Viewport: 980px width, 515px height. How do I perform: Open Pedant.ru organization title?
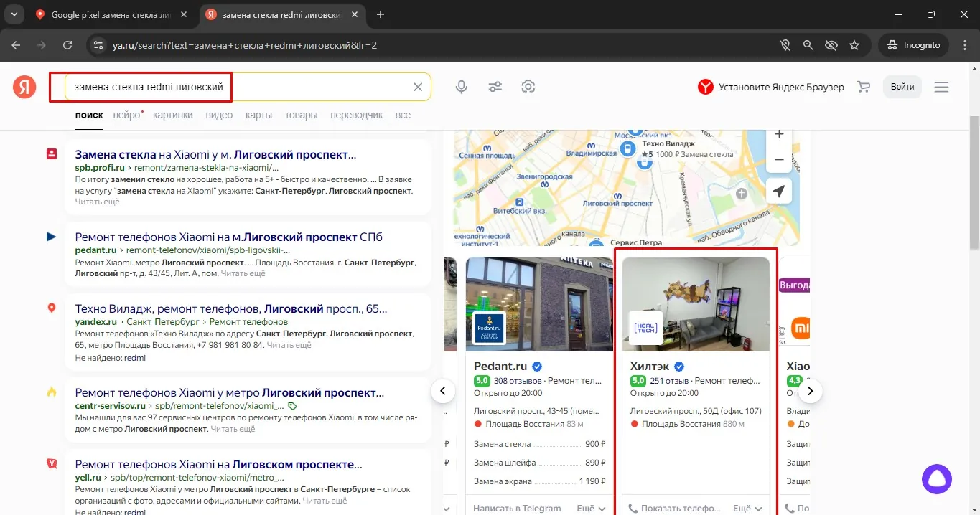pyautogui.click(x=500, y=367)
